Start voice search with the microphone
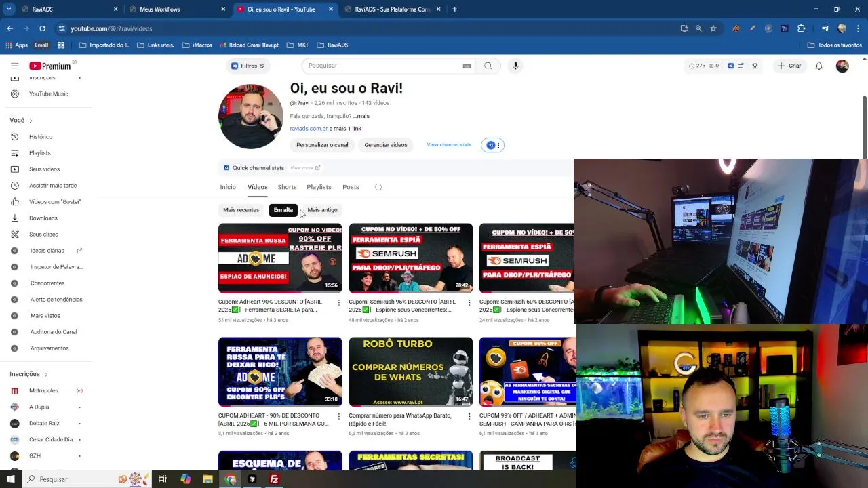 point(515,66)
